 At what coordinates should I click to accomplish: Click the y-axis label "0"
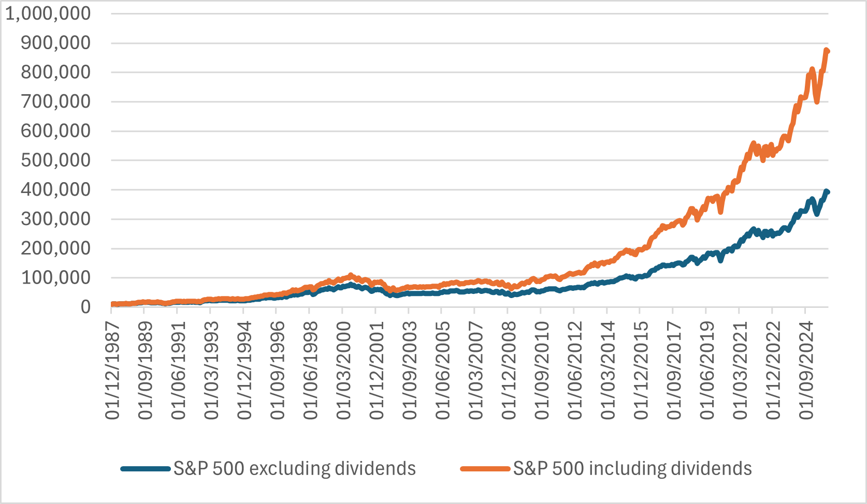click(85, 307)
